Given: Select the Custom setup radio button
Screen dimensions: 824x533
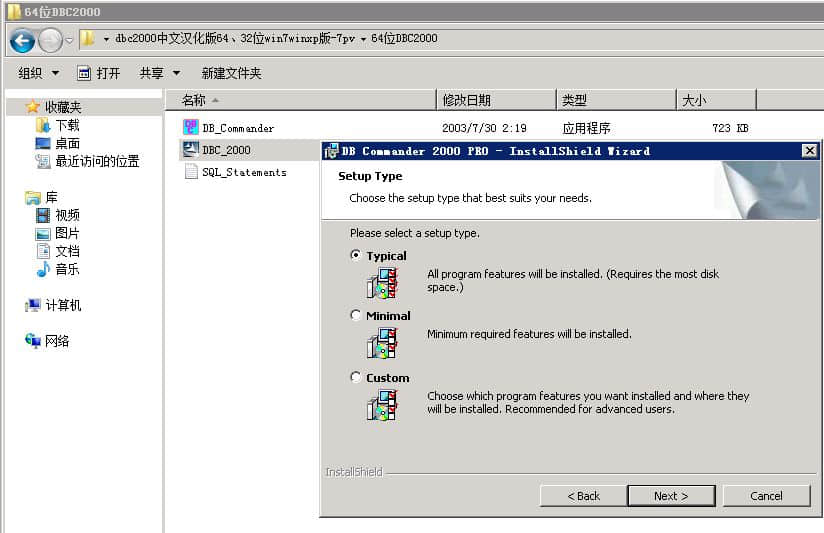Looking at the screenshot, I should coord(356,378).
